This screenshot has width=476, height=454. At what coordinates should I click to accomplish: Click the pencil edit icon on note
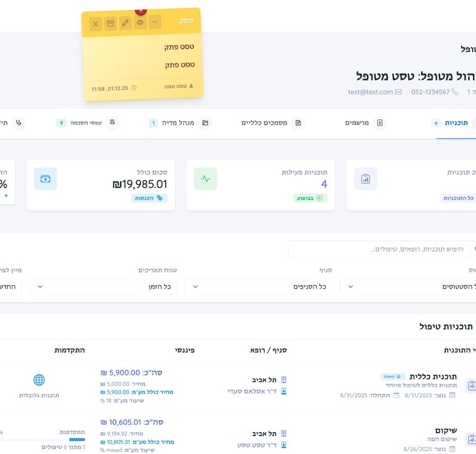click(125, 23)
